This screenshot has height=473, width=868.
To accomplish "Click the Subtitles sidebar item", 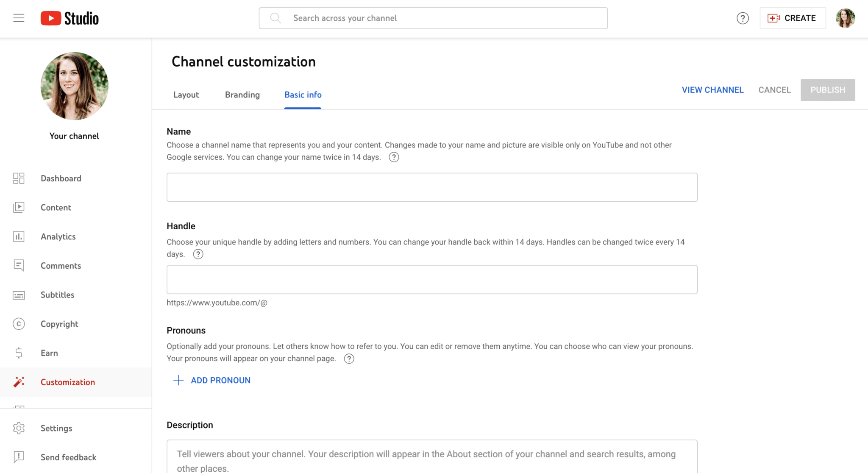I will coord(57,295).
